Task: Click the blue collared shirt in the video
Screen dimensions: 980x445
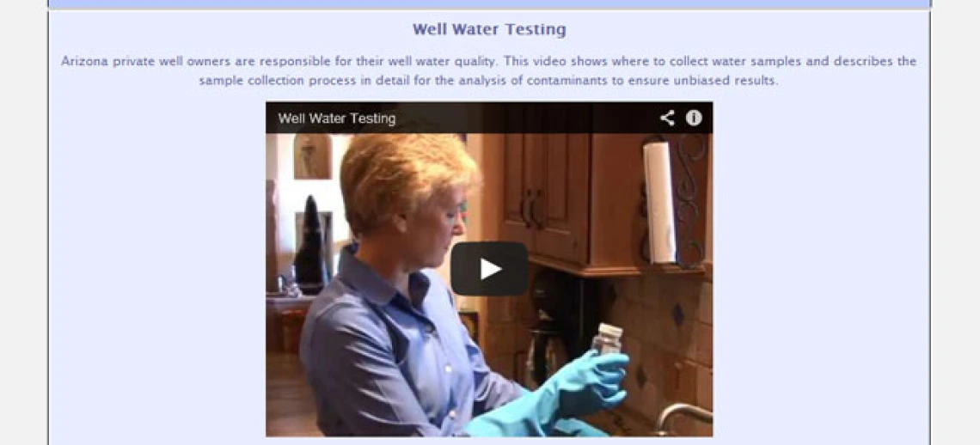Action: 400,350
